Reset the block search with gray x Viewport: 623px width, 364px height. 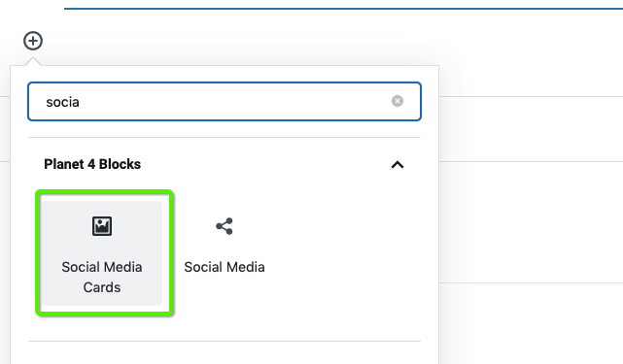pos(398,101)
